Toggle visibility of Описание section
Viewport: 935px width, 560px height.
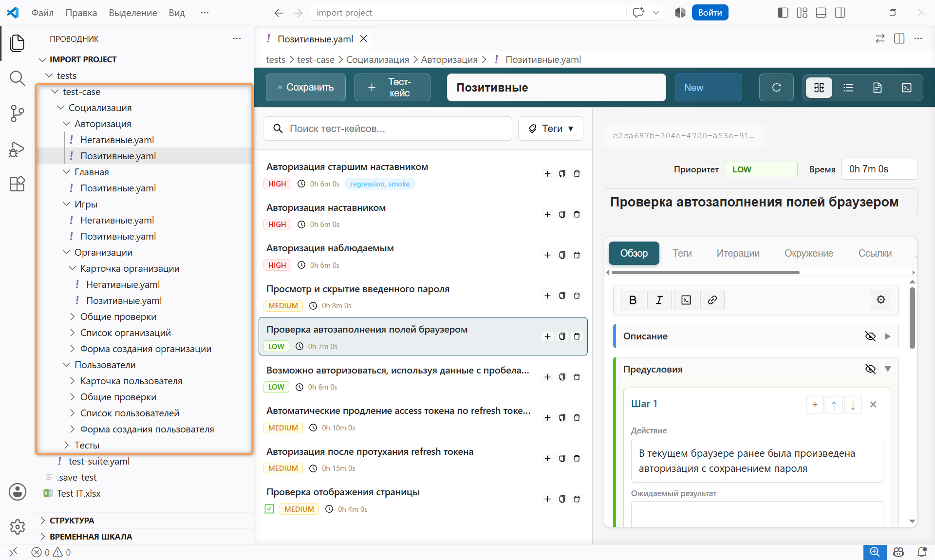(870, 336)
